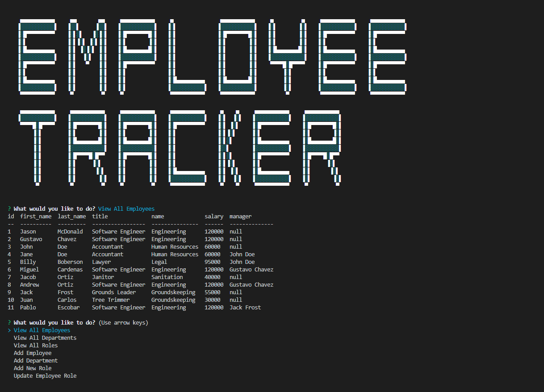Click the EMPLOYEE ASCII art banner

point(213,57)
